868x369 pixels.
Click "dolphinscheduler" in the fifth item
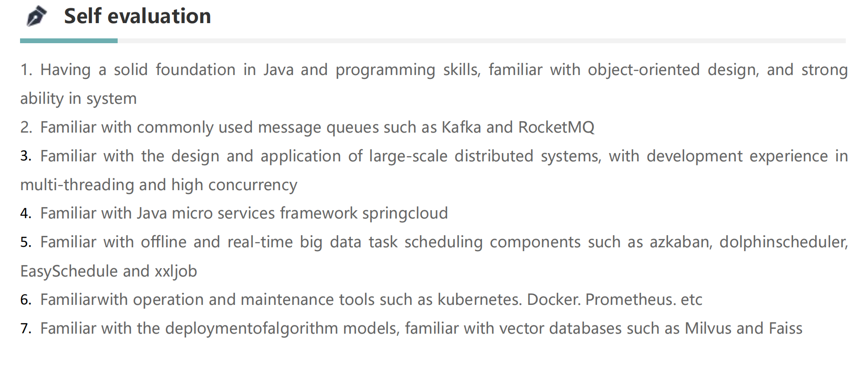[783, 242]
